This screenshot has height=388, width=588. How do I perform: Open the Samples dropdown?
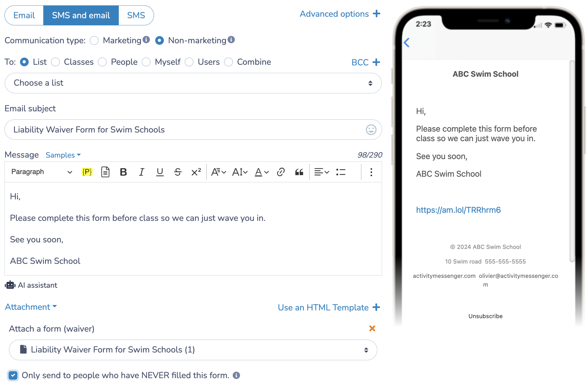[x=63, y=155]
